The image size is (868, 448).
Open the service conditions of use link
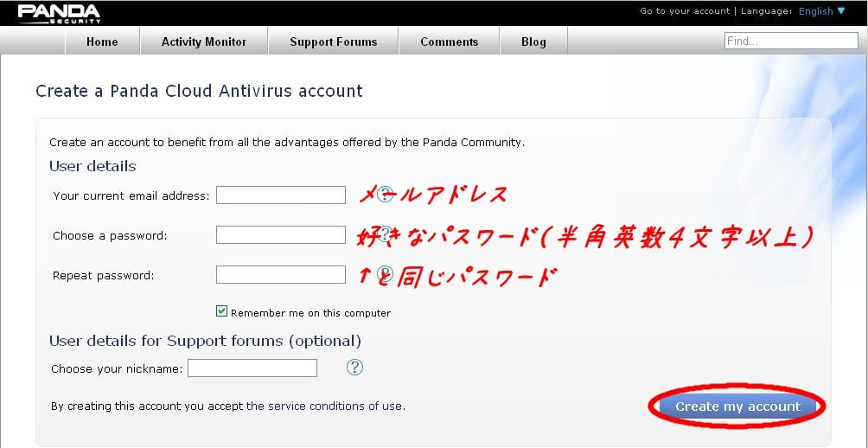[324, 406]
